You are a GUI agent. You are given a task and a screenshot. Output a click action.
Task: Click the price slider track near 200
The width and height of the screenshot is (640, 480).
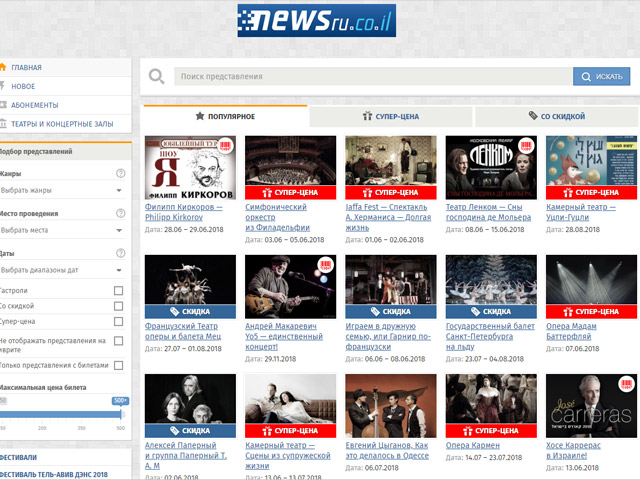point(42,415)
